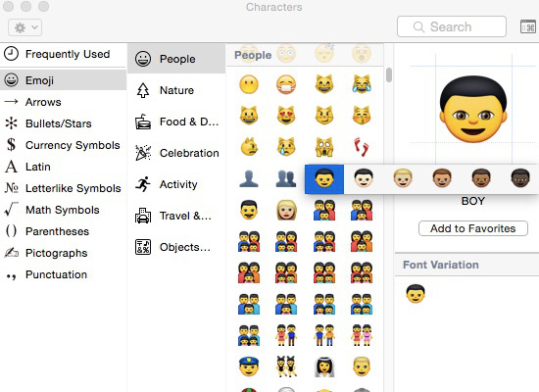Choose the darkest skin tone boy variant
Image resolution: width=539 pixels, height=392 pixels.
(520, 178)
